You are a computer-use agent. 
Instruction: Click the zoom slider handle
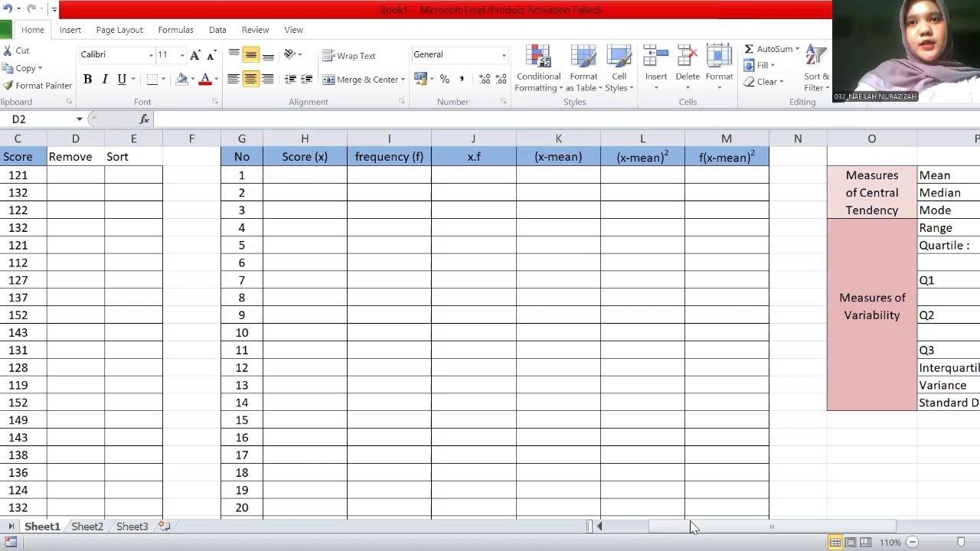[961, 542]
